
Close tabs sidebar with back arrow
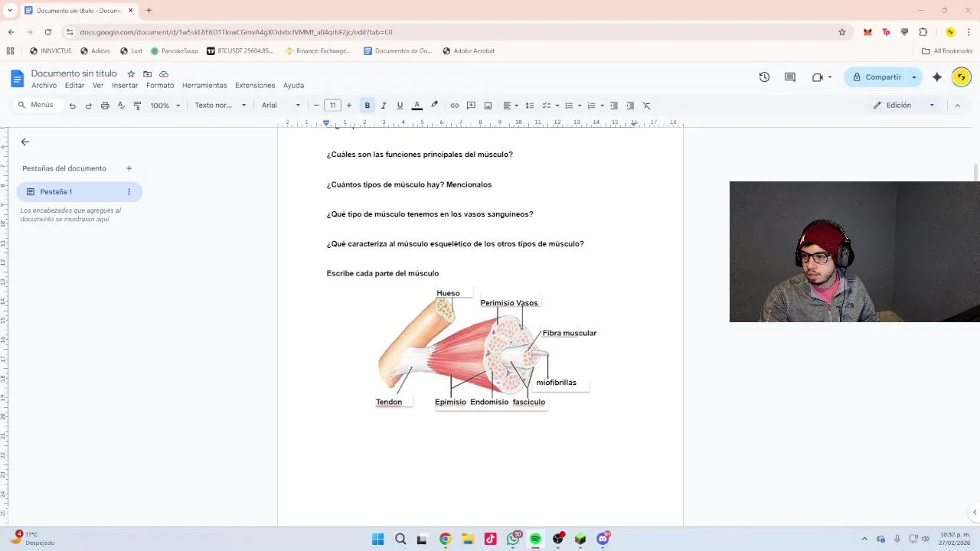point(25,142)
